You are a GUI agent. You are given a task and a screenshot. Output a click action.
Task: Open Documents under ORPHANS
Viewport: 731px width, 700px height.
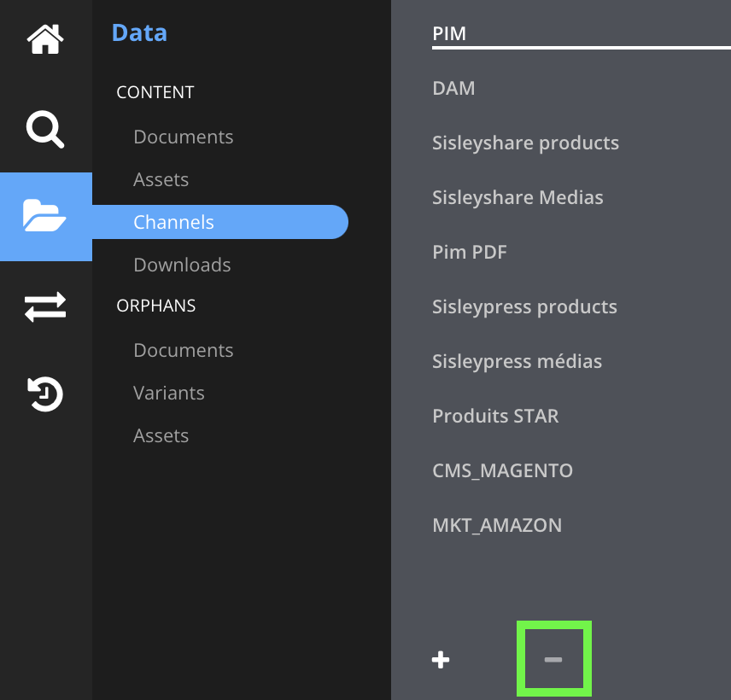[x=184, y=350]
